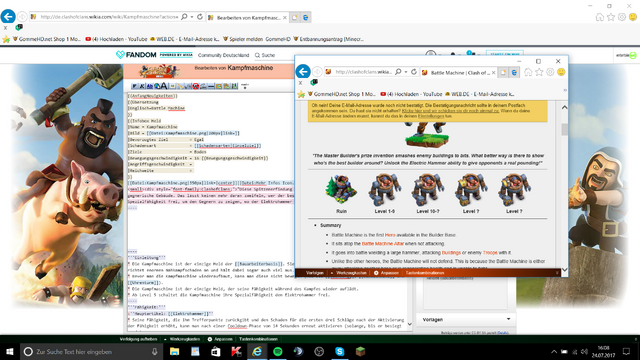Click the FANDOM logo
Screen dimensions: 640x360
coord(136,55)
